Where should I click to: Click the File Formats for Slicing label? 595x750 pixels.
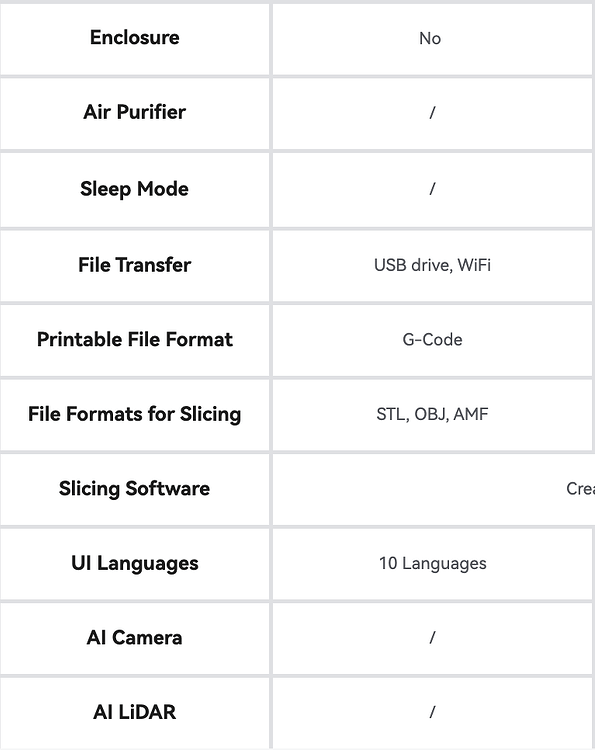(134, 414)
